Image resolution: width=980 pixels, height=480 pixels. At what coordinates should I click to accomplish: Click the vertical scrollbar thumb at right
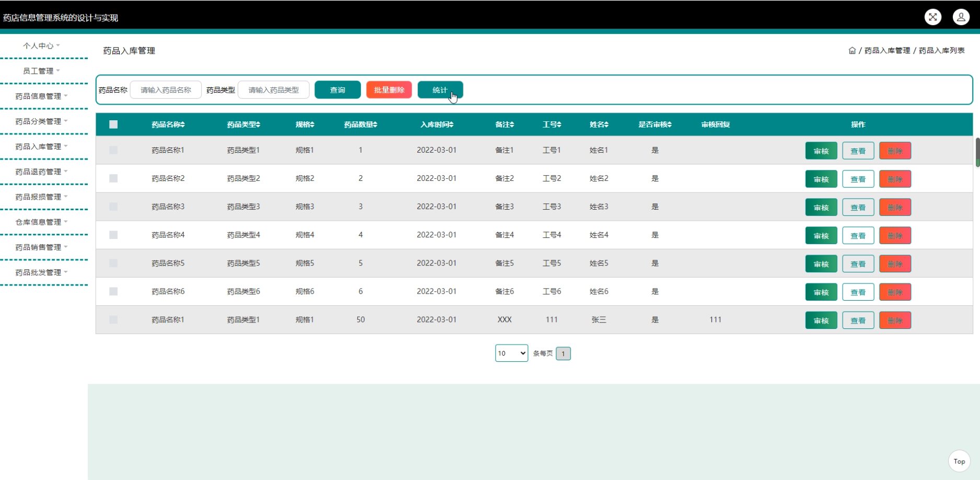[977, 152]
